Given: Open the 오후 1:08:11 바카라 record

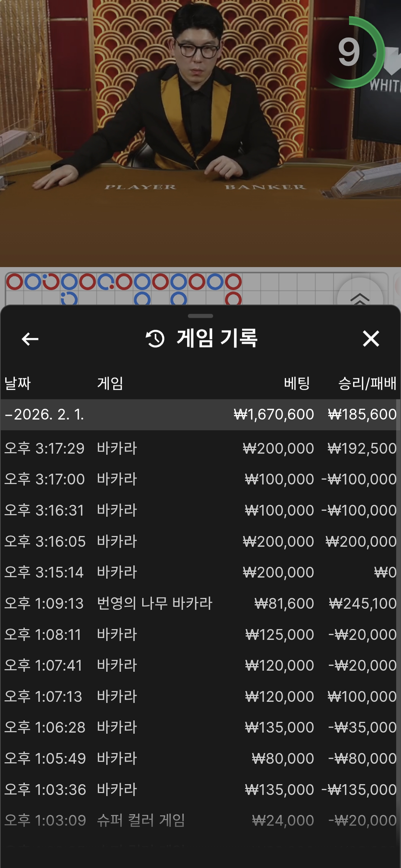Looking at the screenshot, I should [x=200, y=635].
